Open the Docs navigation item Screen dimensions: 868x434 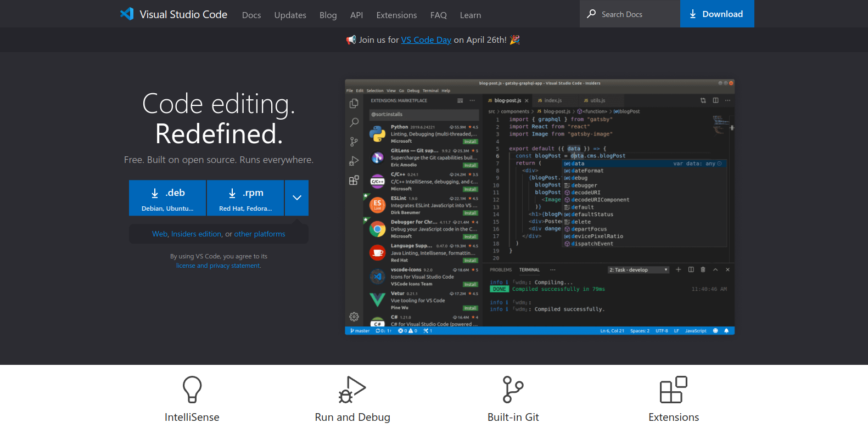pyautogui.click(x=251, y=15)
